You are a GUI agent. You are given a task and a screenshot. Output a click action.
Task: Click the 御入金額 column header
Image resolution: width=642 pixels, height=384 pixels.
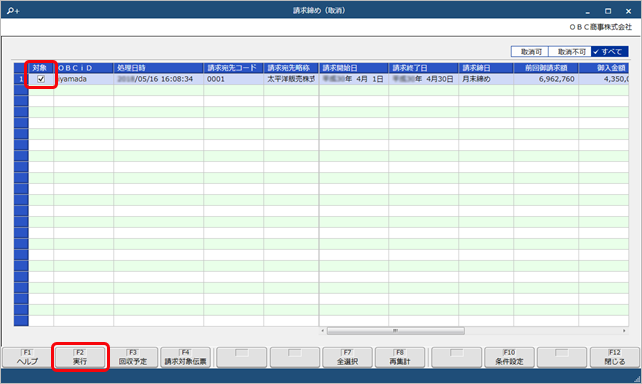[604, 68]
